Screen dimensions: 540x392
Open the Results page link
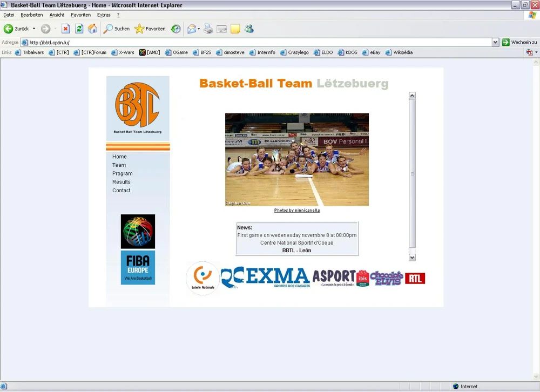click(x=121, y=182)
